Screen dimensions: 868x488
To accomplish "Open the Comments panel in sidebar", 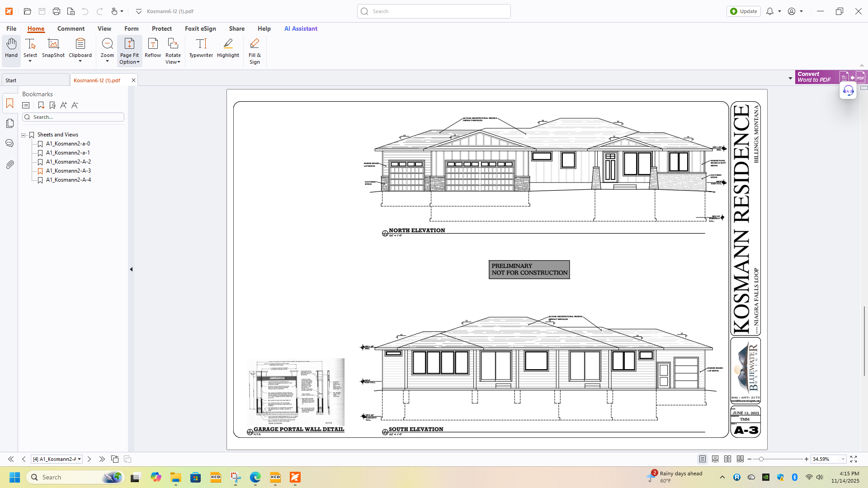I will [x=9, y=143].
